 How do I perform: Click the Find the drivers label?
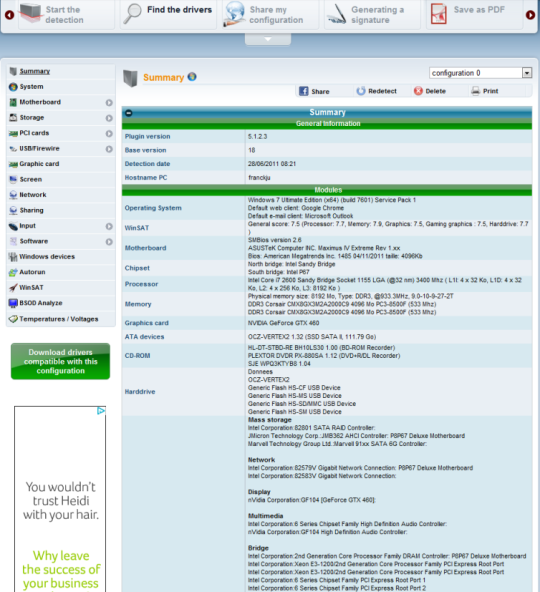179,10
